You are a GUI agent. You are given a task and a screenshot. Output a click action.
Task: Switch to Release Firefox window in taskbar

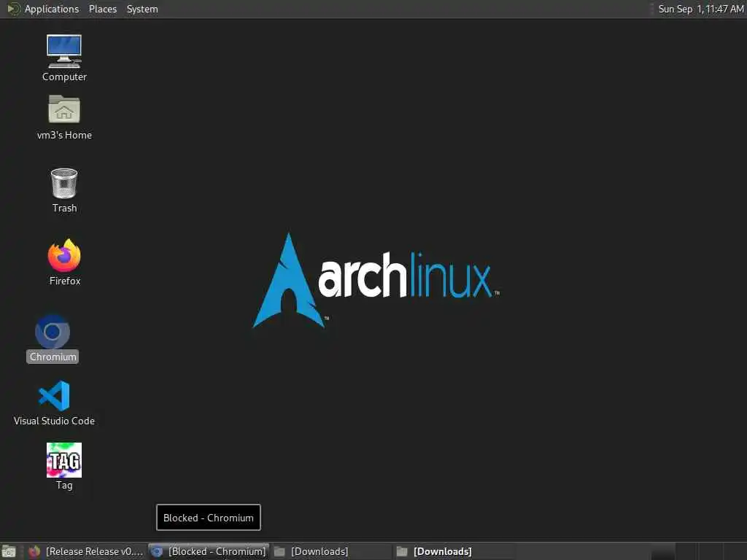pos(86,551)
